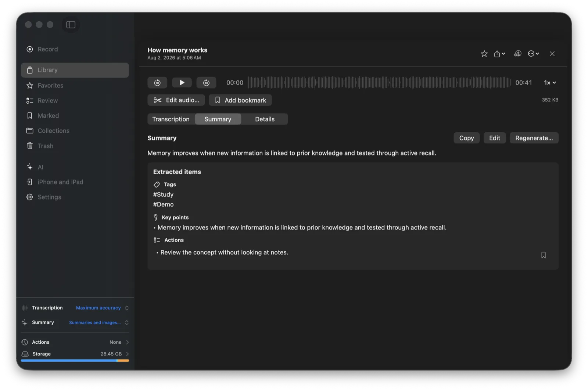Skip back 10 seconds in audio
588x390 pixels.
click(x=157, y=83)
